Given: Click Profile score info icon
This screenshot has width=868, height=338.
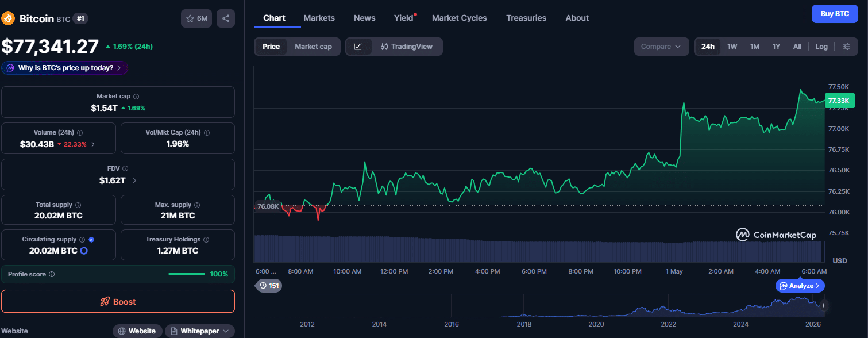Looking at the screenshot, I should coord(52,274).
